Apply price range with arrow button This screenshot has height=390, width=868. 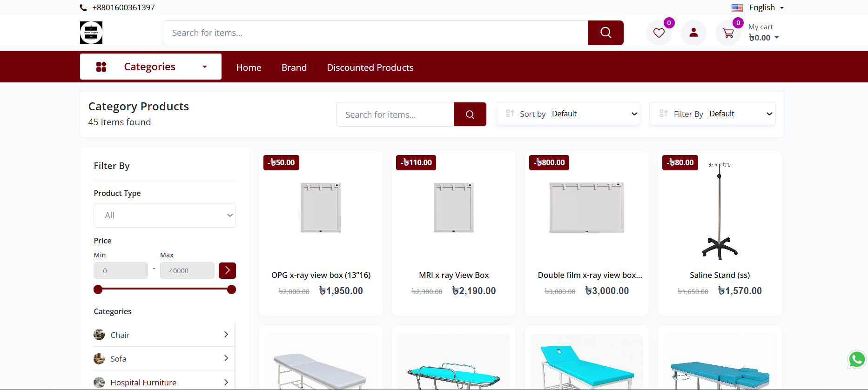click(x=227, y=270)
